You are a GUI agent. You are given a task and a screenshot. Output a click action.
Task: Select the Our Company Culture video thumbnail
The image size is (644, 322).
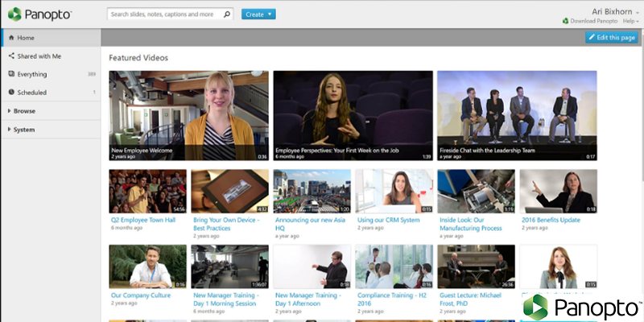[x=147, y=266]
